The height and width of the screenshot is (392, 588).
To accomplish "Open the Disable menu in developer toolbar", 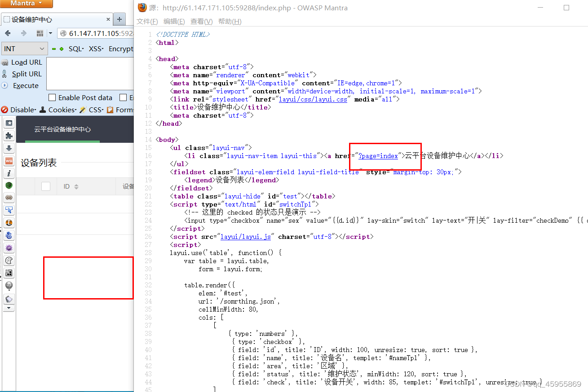I will [x=19, y=110].
